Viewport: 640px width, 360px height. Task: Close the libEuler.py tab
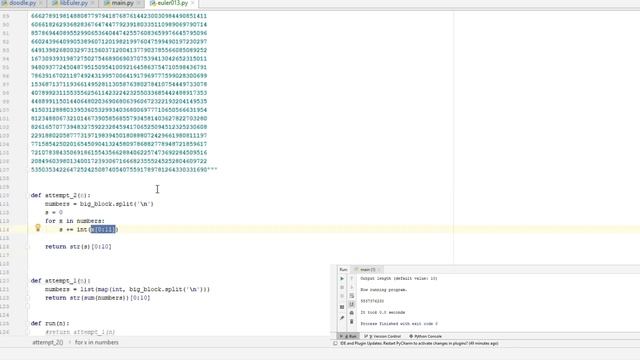click(93, 3)
